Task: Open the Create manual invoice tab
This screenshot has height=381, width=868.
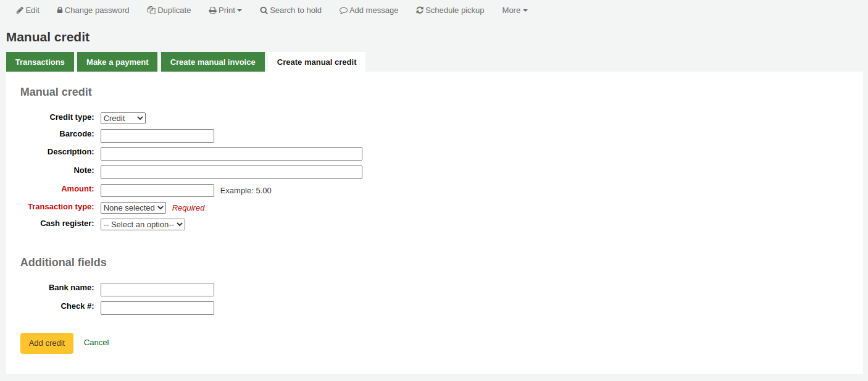Action: [212, 62]
